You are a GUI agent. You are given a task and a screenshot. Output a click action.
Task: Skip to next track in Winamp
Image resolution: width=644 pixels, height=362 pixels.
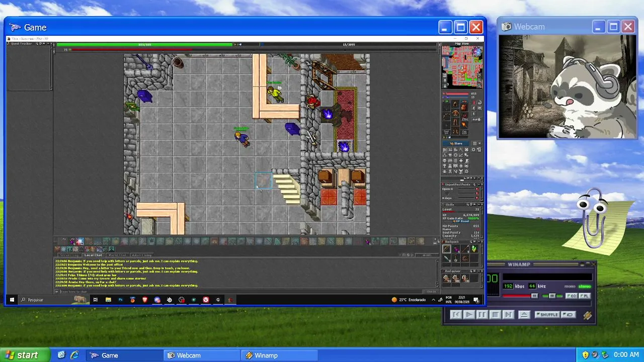pyautogui.click(x=508, y=315)
